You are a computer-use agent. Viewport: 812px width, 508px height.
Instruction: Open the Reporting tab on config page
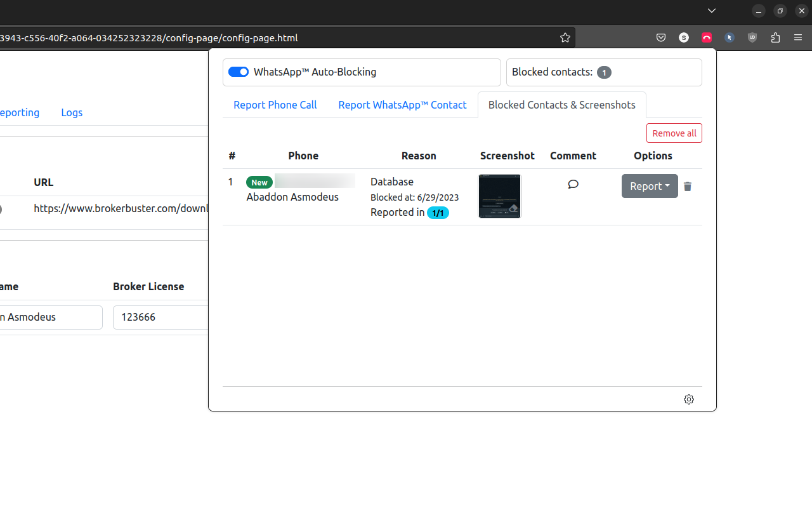(x=20, y=112)
